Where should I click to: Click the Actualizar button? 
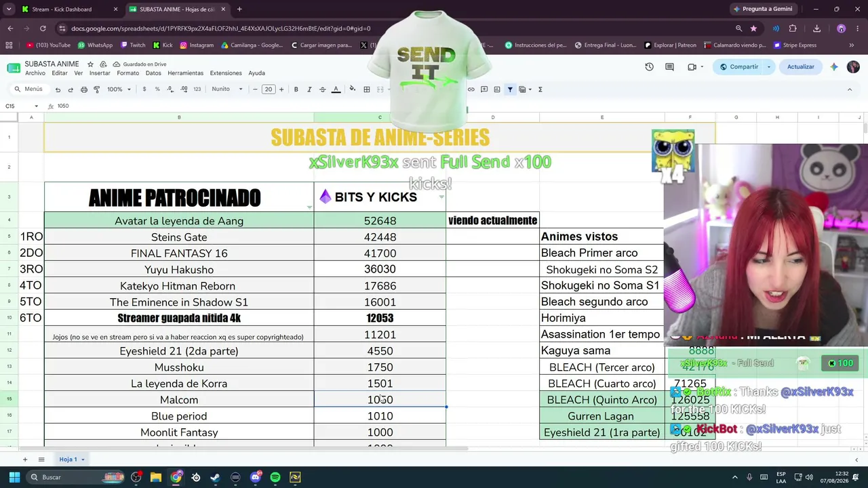coord(800,67)
